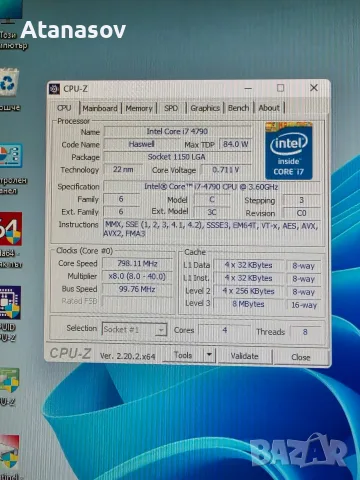Screen dimensions: 360x480
Task: Click the Validate button
Action: 245,356
